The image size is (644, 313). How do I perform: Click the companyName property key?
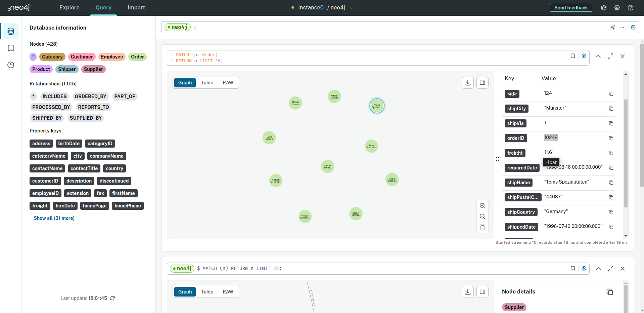(107, 156)
